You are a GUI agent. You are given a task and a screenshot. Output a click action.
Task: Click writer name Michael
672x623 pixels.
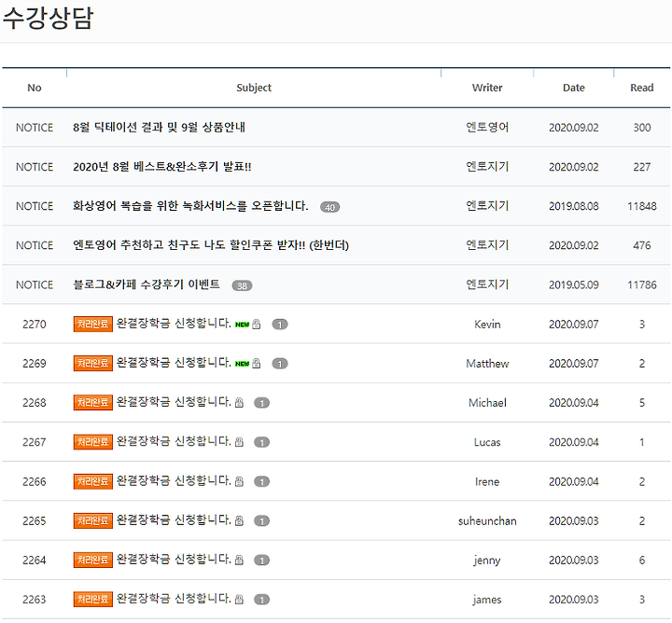(487, 403)
